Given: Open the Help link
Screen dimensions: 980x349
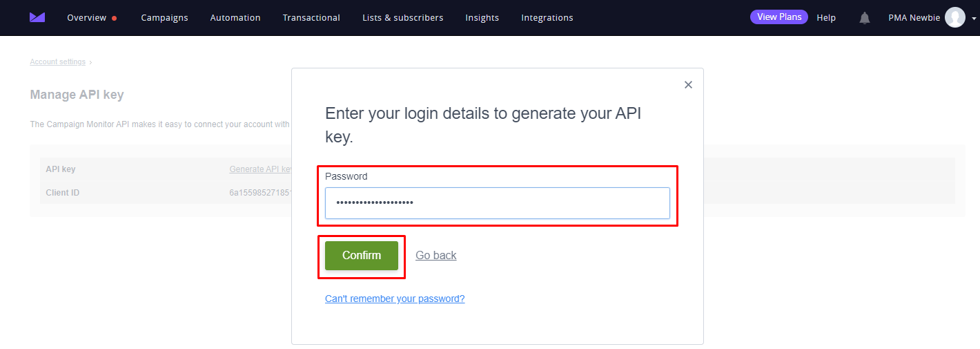Looking at the screenshot, I should 826,17.
